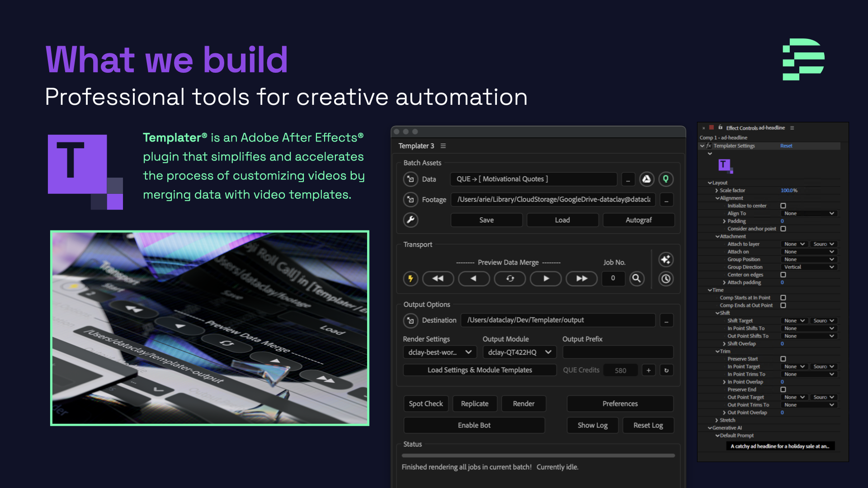Open the Align To dropdown
Screen dimensions: 868x488
[x=809, y=213]
